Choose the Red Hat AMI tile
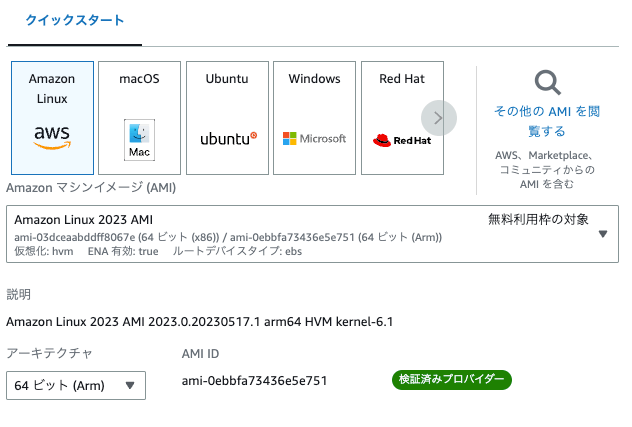Screen dimensions: 632x427 (x=402, y=118)
